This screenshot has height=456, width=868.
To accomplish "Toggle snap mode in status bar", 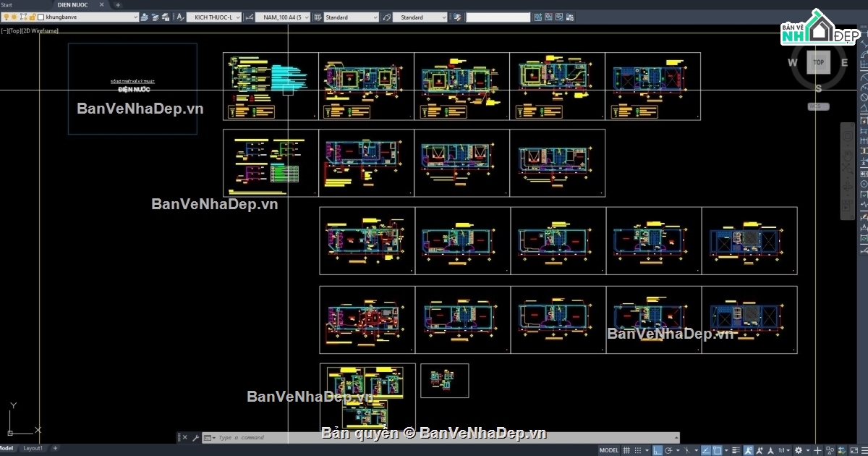I will coord(638,450).
